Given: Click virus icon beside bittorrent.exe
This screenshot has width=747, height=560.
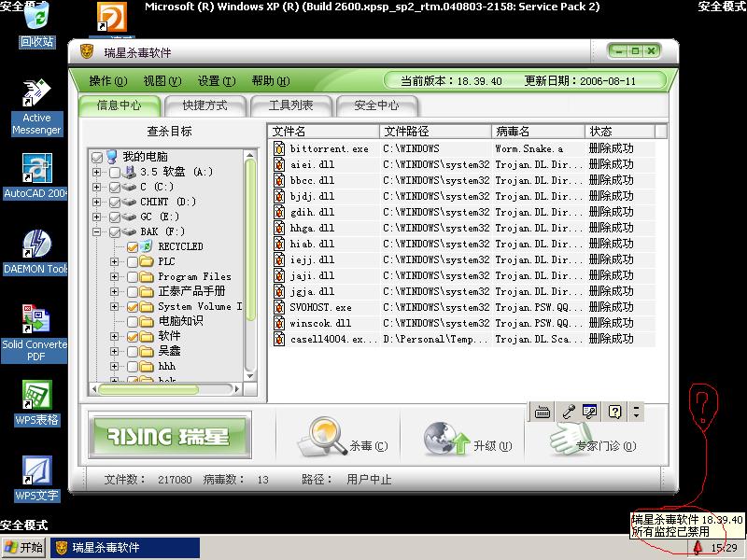Looking at the screenshot, I should pyautogui.click(x=279, y=148).
